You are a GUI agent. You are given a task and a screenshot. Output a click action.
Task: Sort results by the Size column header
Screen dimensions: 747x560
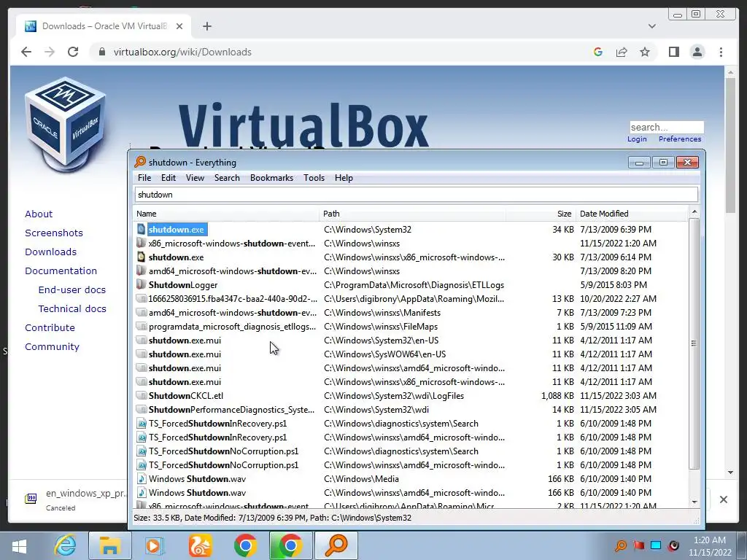(541, 214)
